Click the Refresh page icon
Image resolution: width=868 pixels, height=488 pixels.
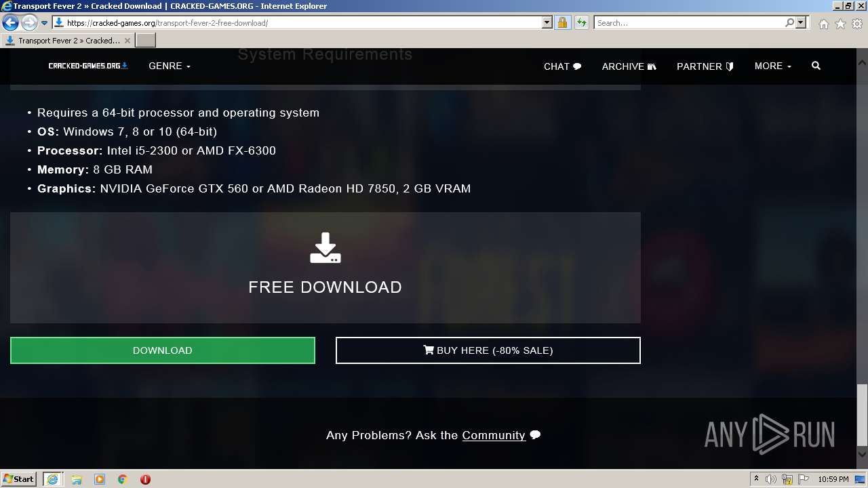tap(581, 22)
